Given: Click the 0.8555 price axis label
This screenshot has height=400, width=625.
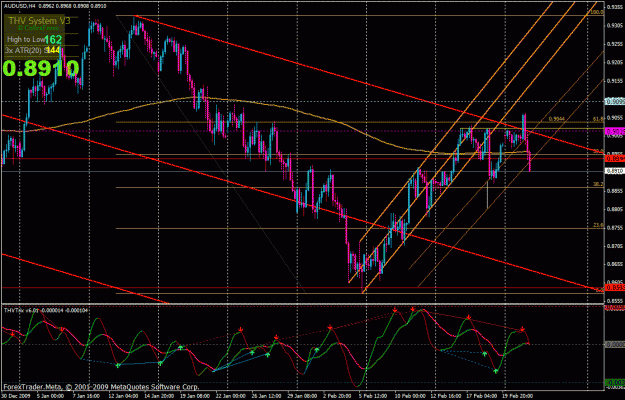Looking at the screenshot, I should [615, 300].
